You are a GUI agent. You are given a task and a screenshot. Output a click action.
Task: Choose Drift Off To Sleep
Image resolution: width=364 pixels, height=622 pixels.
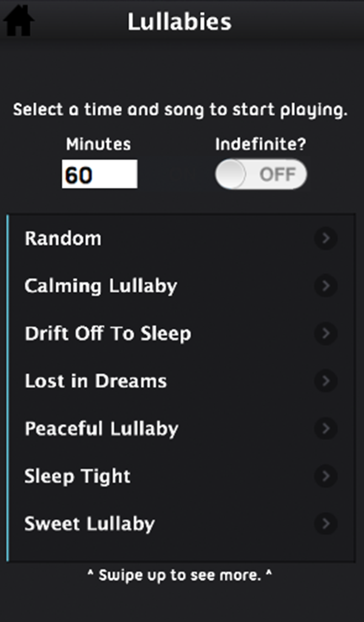pos(108,333)
